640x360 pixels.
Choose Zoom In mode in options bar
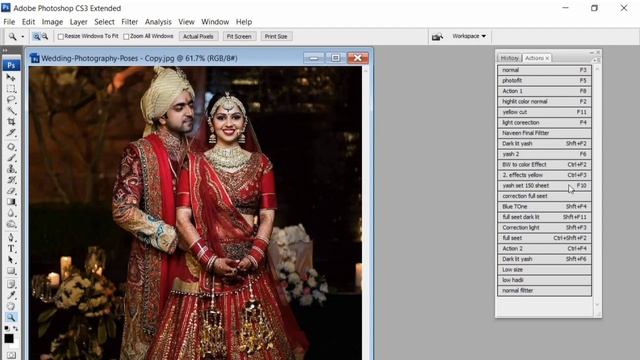coord(36,36)
